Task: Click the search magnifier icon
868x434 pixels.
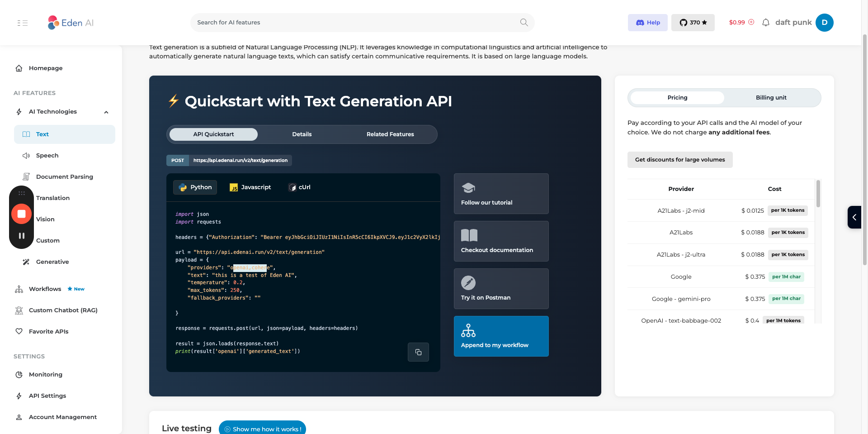Action: (524, 22)
